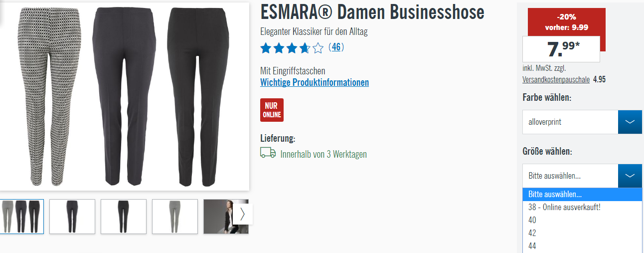Select fourth thumbnail of patterned grey trousers
644x253 pixels.
tap(175, 217)
